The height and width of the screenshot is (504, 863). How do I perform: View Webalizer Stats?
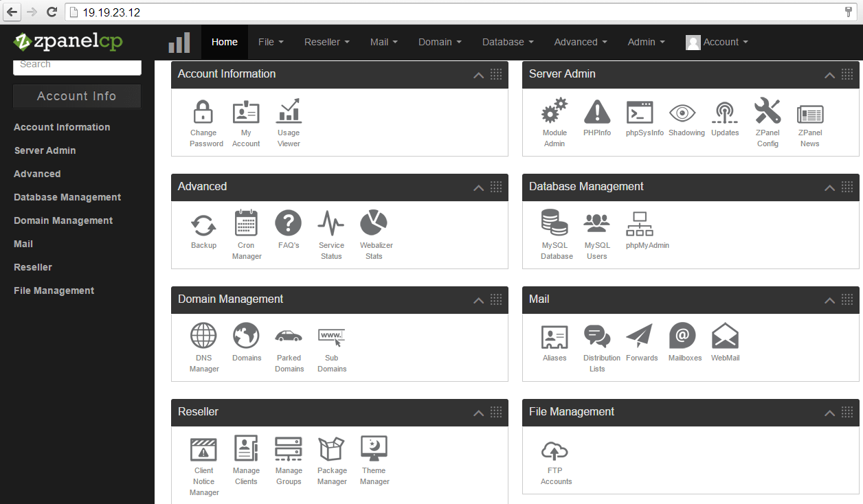(374, 235)
